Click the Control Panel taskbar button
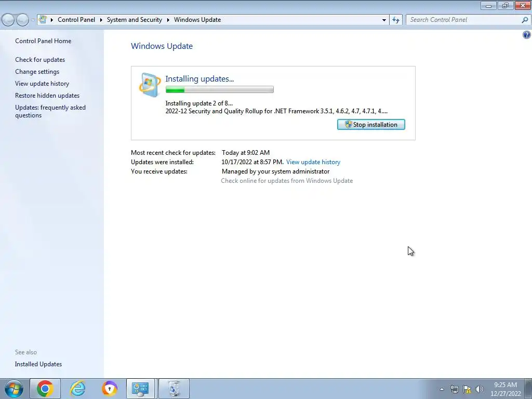Viewport: 532px width, 399px height. pos(140,389)
